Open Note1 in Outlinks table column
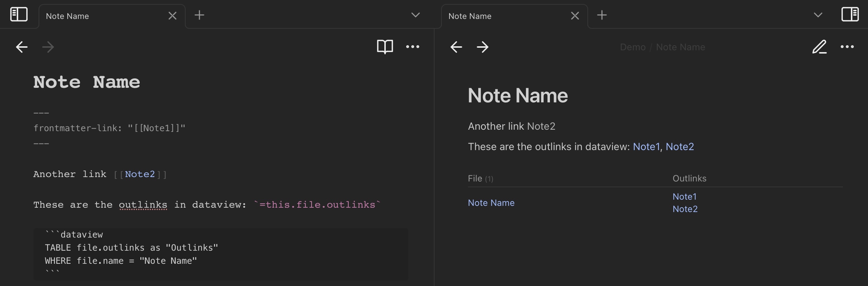 (685, 197)
